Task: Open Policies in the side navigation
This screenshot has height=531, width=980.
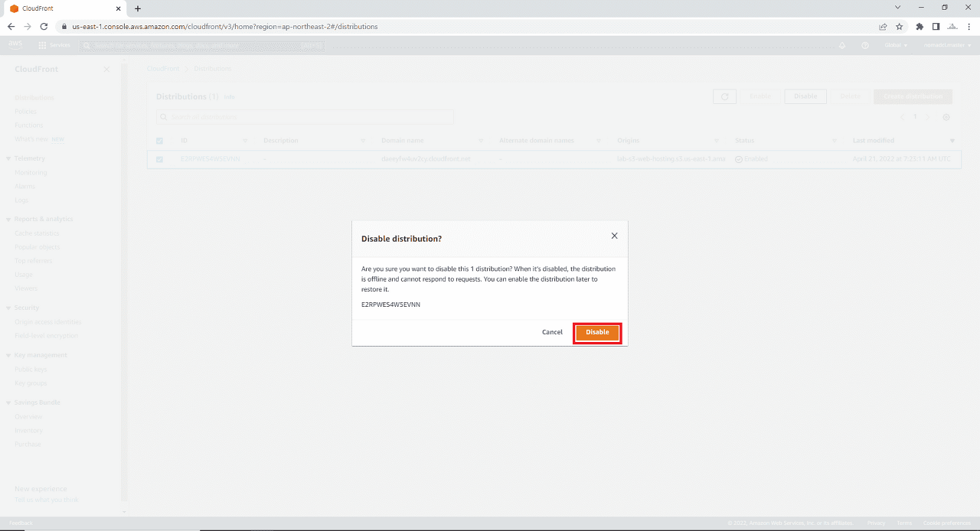Action: (25, 112)
